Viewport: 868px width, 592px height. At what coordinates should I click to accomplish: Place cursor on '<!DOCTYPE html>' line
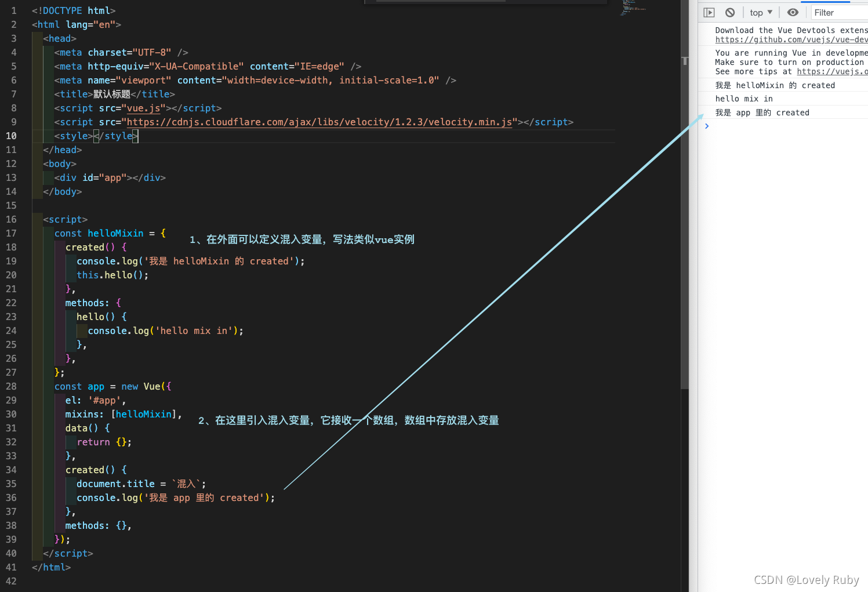click(74, 10)
